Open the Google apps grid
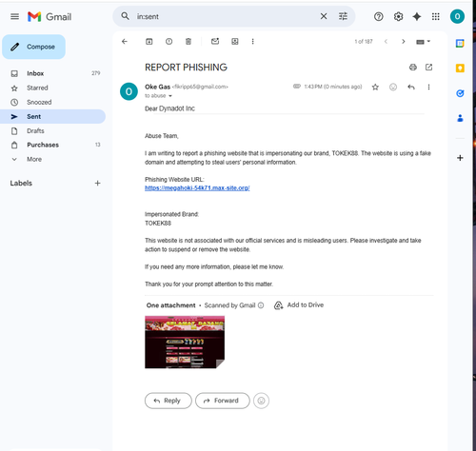This screenshot has height=451, width=476. [x=436, y=16]
